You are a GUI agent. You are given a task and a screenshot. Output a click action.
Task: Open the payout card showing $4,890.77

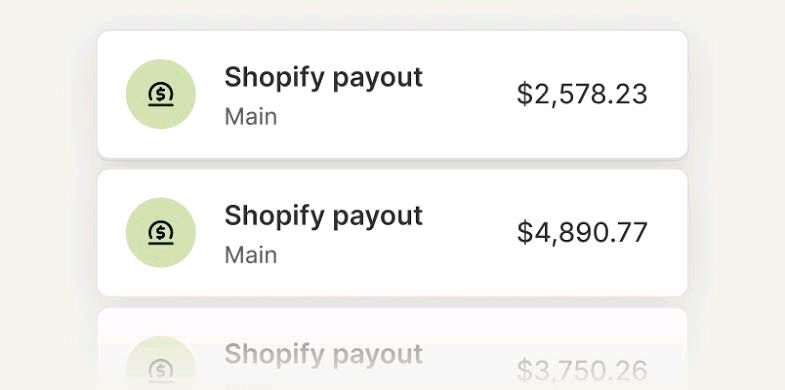(x=392, y=233)
